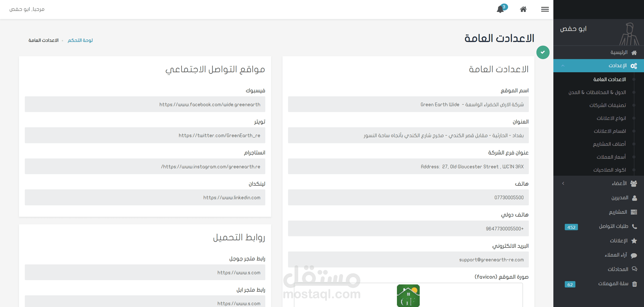The height and width of the screenshot is (307, 644).
Task: Open سلة المهملات trash icon item
Action: pos(614,284)
